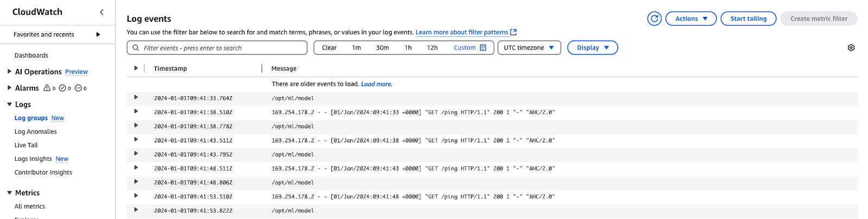Click the alarm warning triangle icon
Viewport: 868px width, 219px height.
(x=47, y=88)
